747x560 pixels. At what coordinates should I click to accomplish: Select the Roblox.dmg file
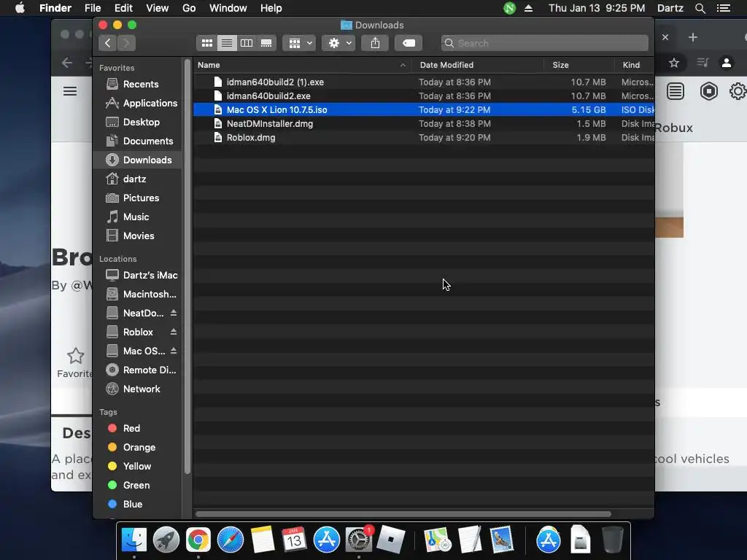pos(424,137)
